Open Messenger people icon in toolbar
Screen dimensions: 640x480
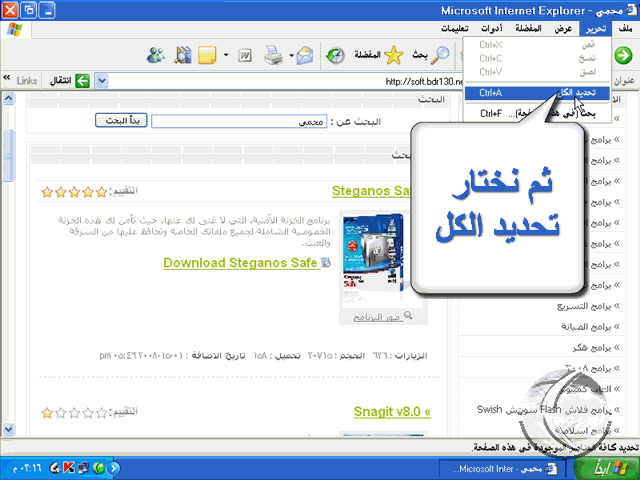point(156,55)
